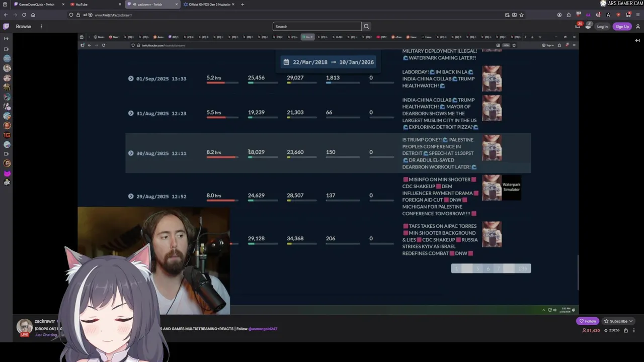
Task: Open the Twitch home logo
Action: (x=6, y=26)
